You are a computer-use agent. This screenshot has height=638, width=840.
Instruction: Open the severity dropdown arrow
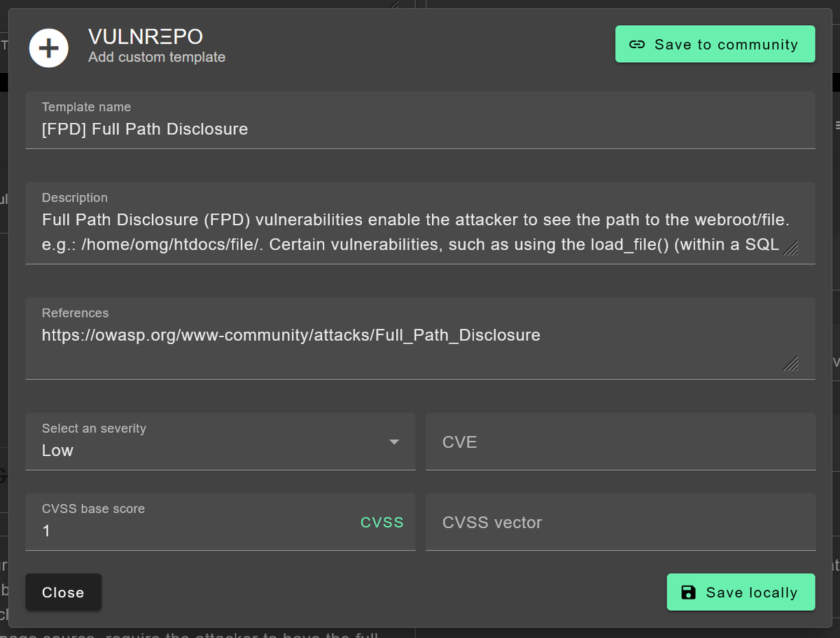[394, 442]
